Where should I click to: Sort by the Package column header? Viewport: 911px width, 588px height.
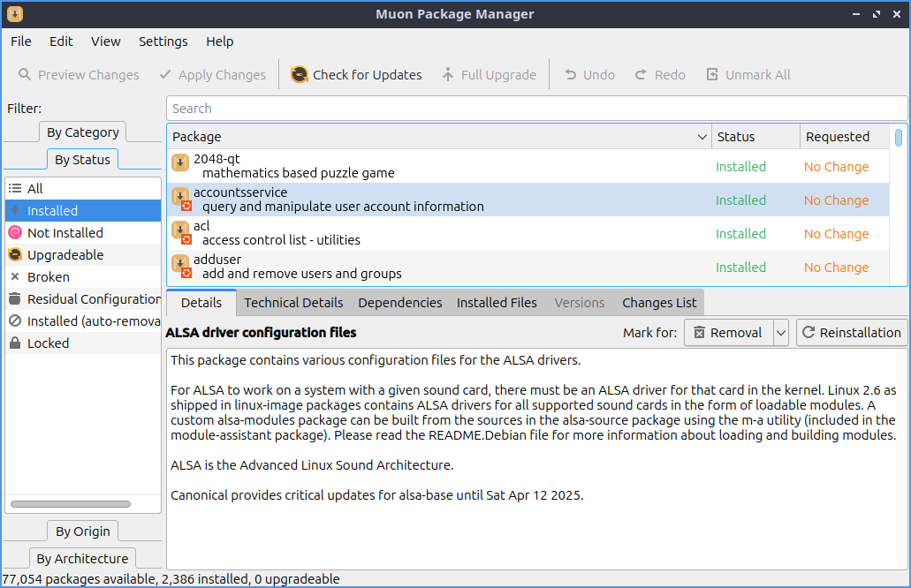437,137
